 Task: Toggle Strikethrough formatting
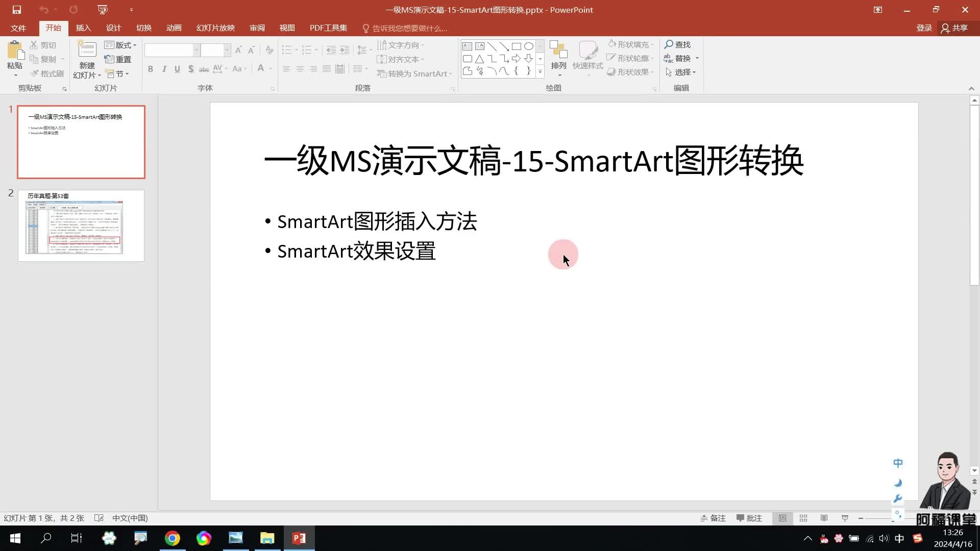pyautogui.click(x=204, y=69)
